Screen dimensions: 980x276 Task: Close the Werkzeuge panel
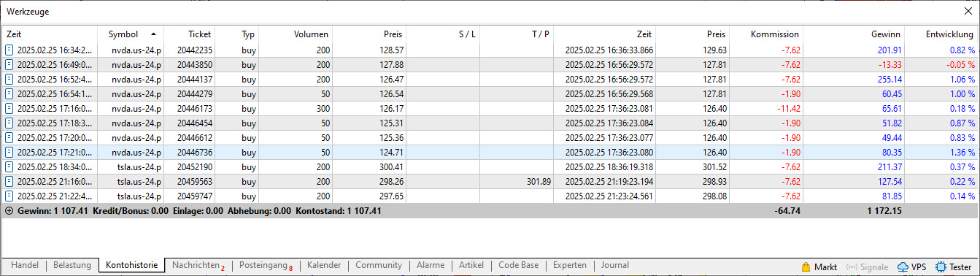967,11
